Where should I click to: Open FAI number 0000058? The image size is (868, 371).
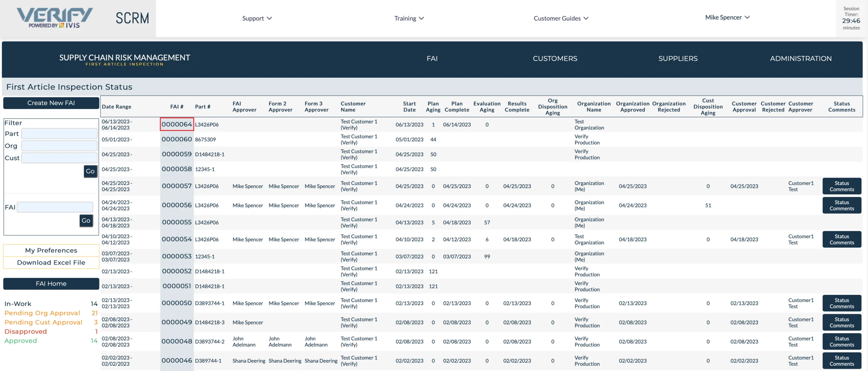[x=177, y=169]
